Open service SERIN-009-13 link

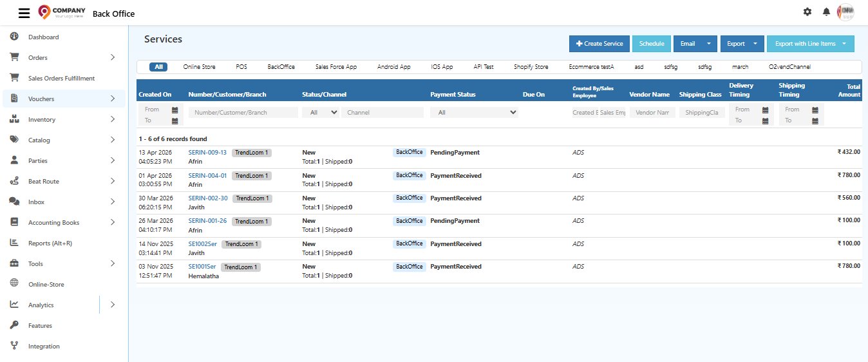click(207, 153)
